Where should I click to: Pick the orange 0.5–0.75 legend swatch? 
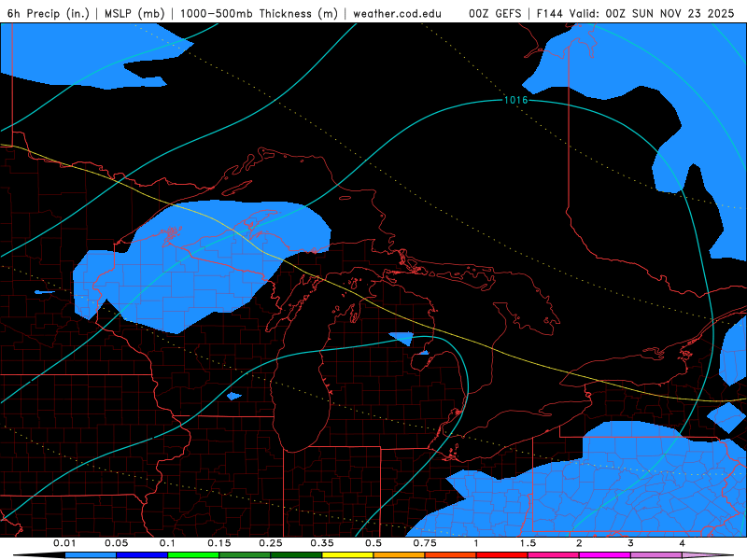tap(400, 555)
